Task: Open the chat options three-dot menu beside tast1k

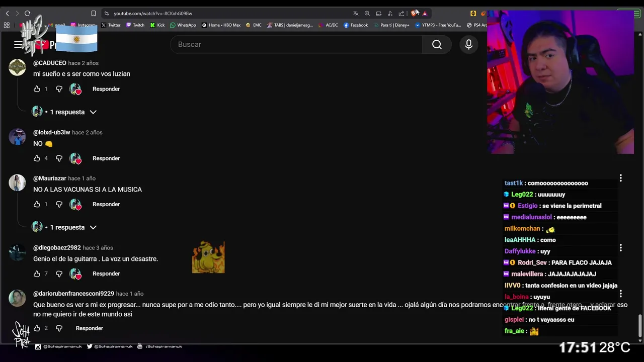Action: click(621, 178)
